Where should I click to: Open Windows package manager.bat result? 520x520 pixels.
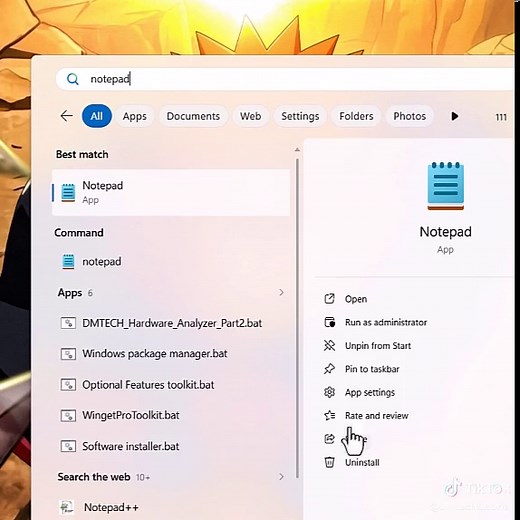tap(171, 354)
